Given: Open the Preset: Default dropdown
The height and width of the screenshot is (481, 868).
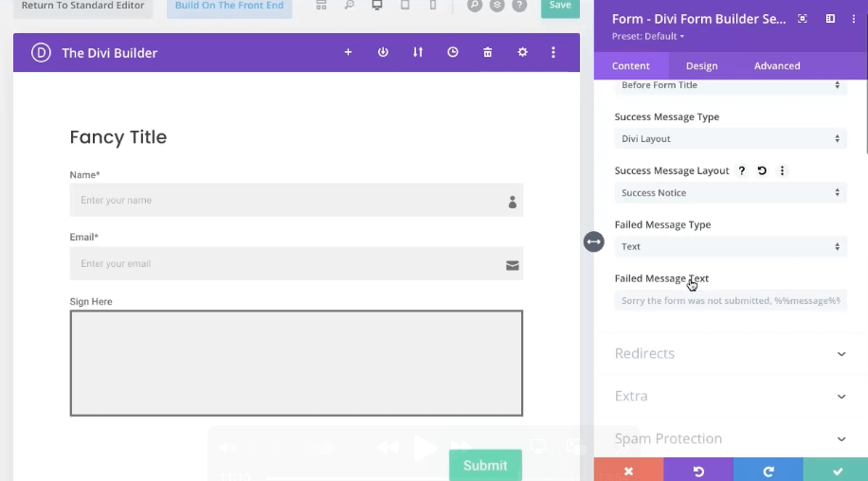Looking at the screenshot, I should tap(648, 37).
